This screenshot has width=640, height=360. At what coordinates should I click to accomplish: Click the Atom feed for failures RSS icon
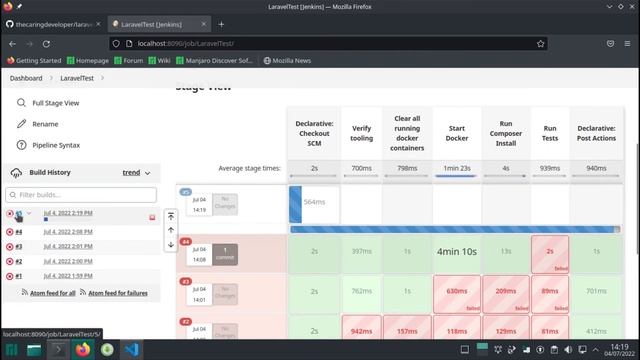coord(83,292)
